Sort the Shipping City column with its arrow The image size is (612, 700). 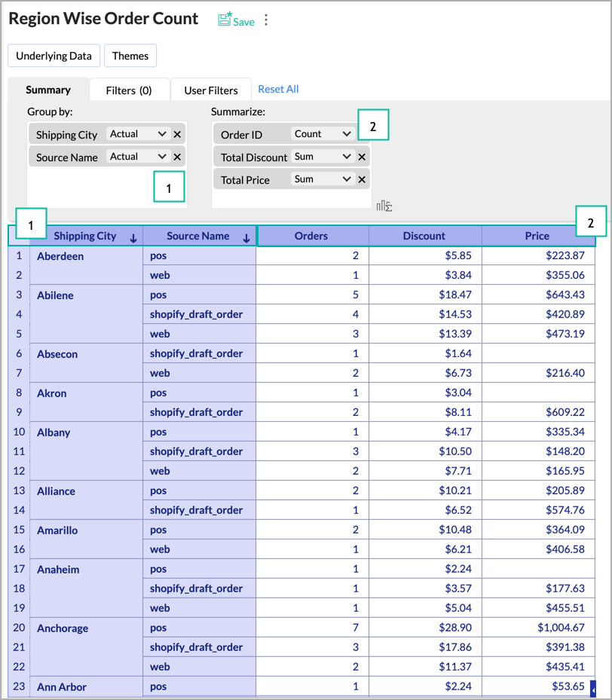134,236
